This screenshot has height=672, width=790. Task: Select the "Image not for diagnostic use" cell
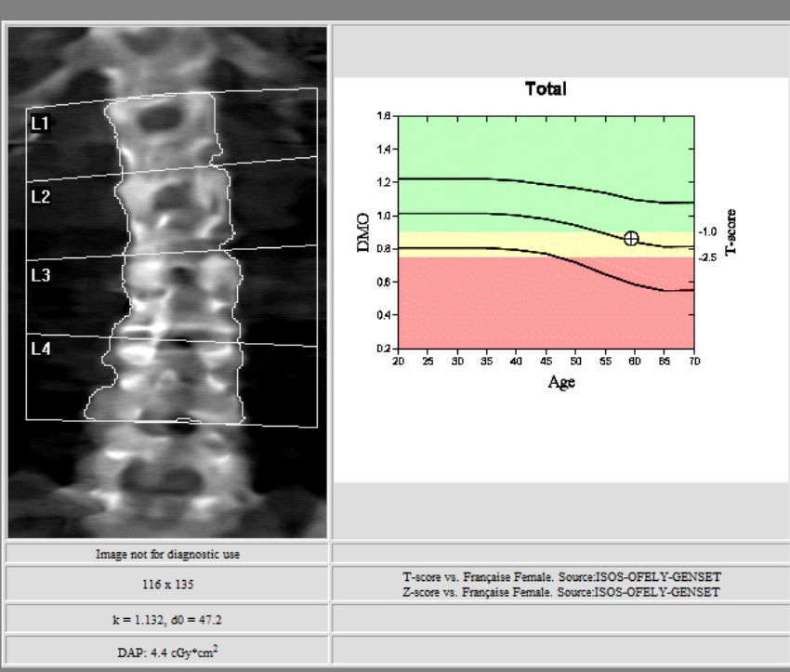tap(167, 554)
